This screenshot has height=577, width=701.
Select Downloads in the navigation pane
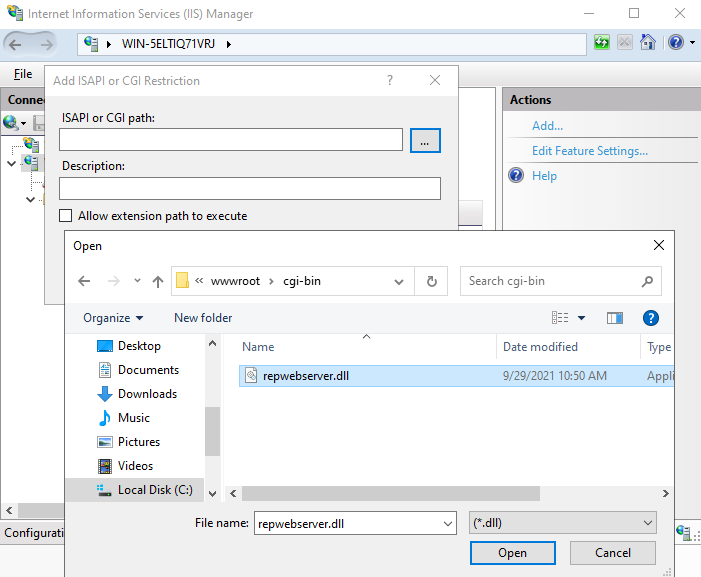click(x=147, y=394)
